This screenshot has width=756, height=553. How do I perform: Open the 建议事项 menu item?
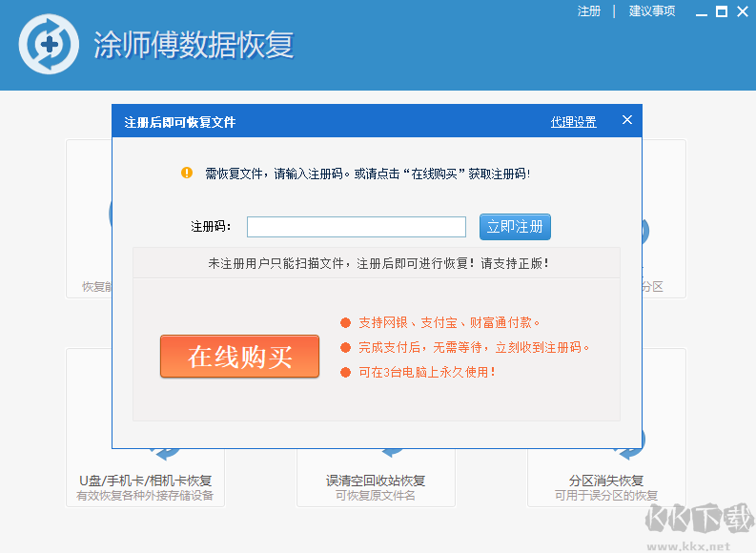point(652,11)
